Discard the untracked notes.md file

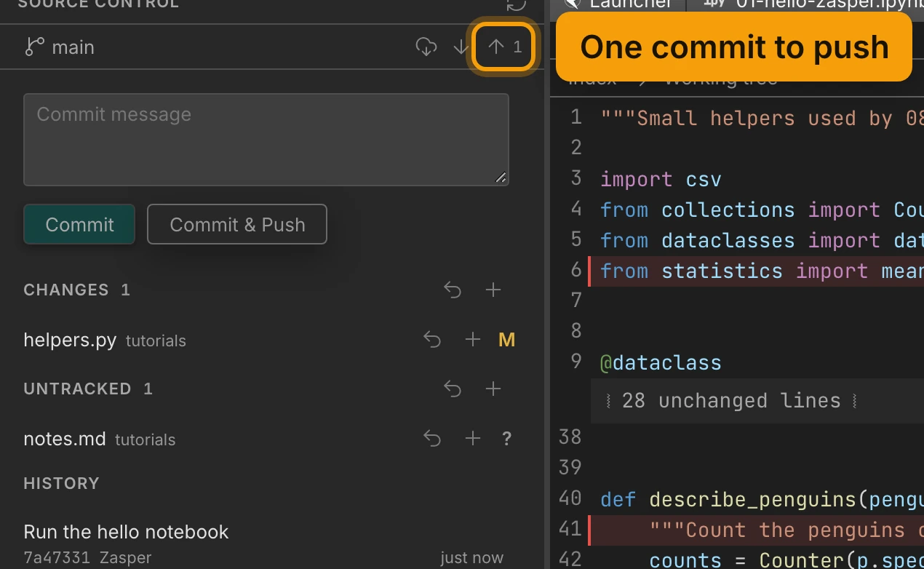click(432, 439)
